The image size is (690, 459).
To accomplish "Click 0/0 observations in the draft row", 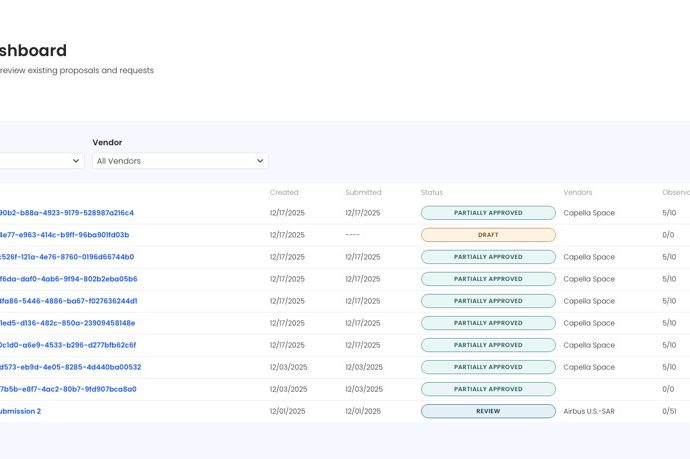I will pyautogui.click(x=668, y=235).
